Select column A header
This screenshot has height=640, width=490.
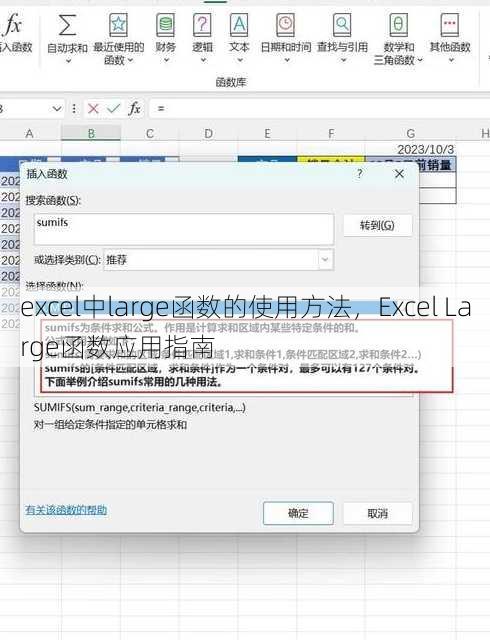click(29, 133)
